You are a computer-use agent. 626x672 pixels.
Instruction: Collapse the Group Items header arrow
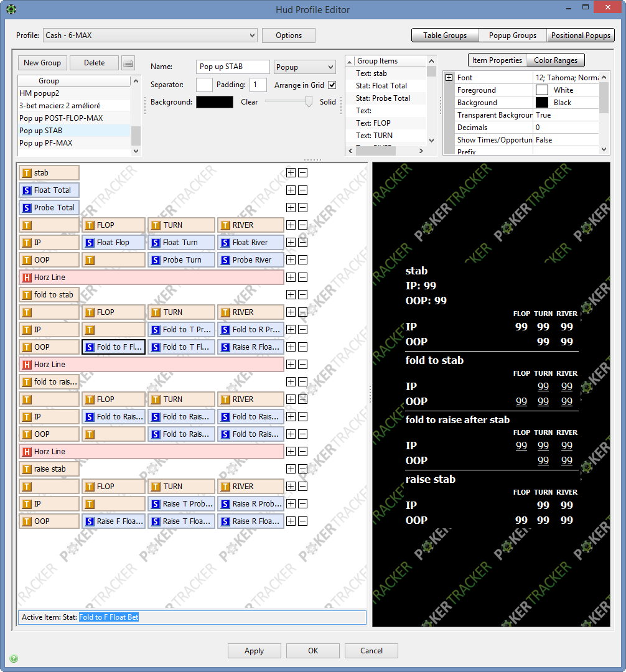[x=350, y=61]
